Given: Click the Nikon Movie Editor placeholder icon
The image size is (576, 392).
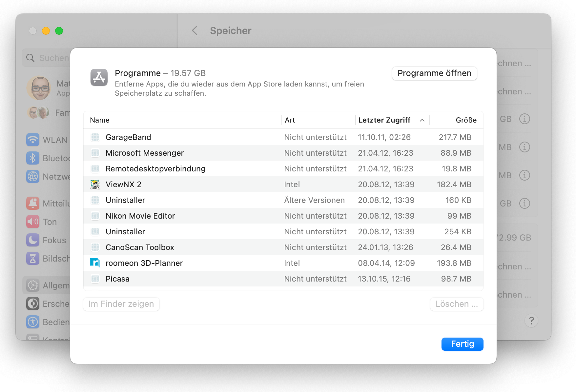Looking at the screenshot, I should (x=95, y=216).
